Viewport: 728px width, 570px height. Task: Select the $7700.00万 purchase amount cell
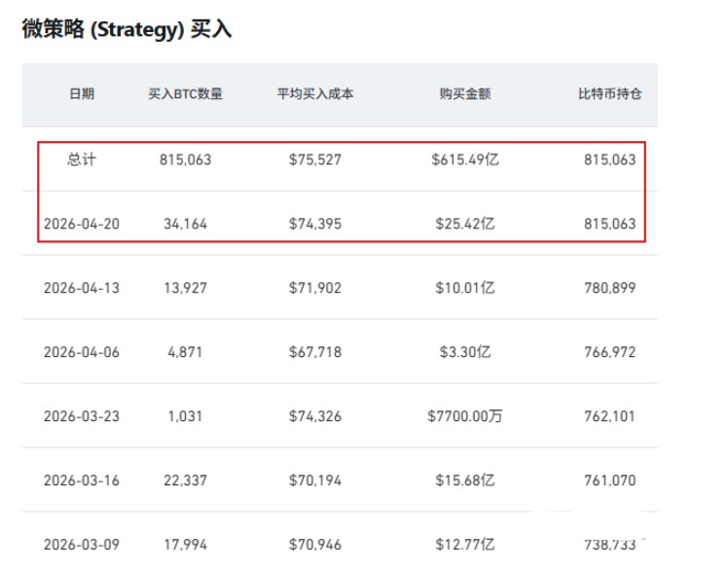click(465, 416)
